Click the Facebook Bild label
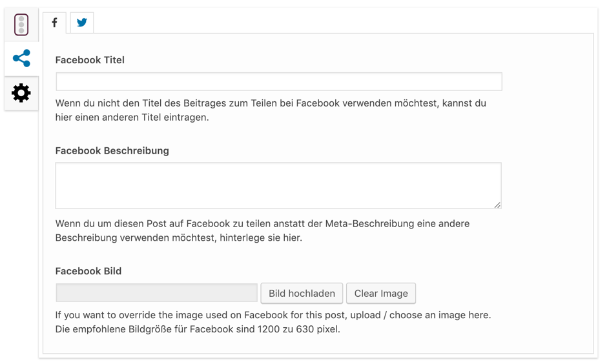 [x=88, y=271]
